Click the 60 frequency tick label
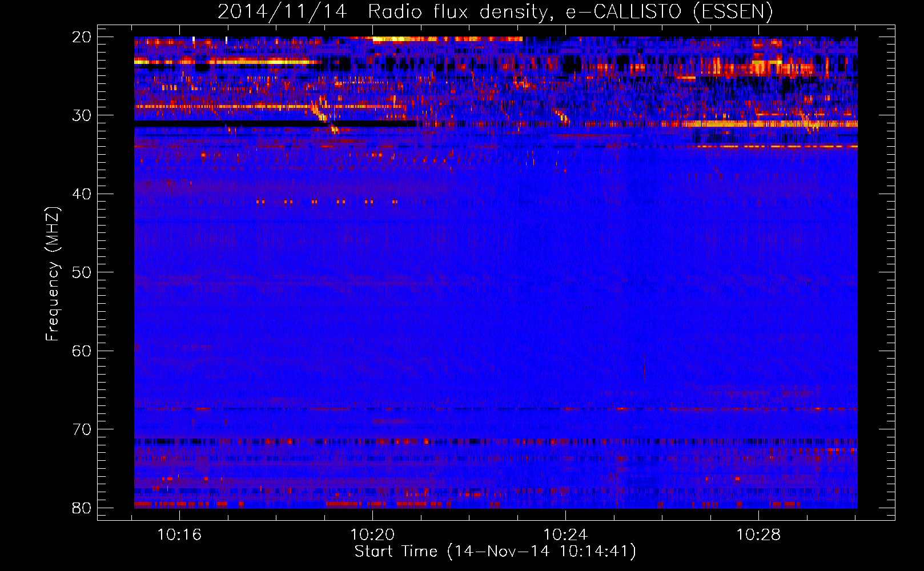 click(x=82, y=351)
